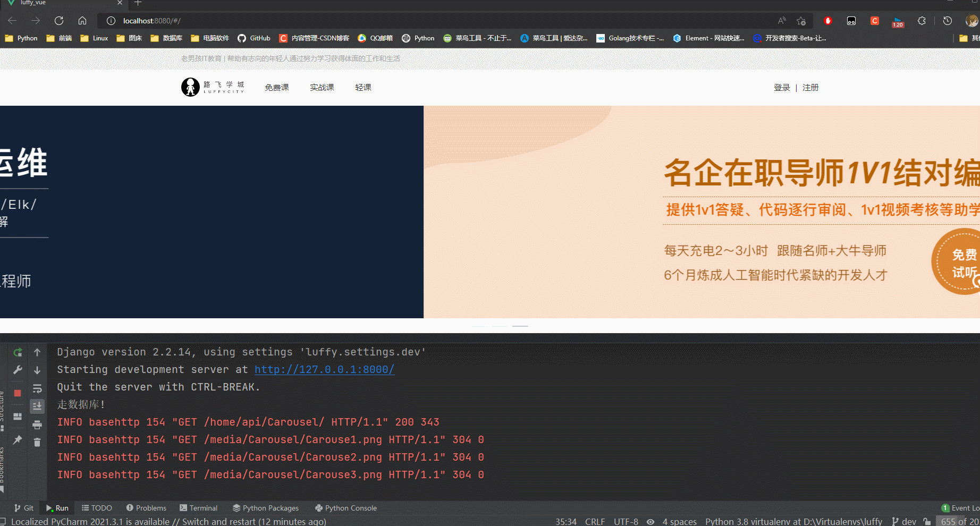Reload the localhost page

pos(59,21)
